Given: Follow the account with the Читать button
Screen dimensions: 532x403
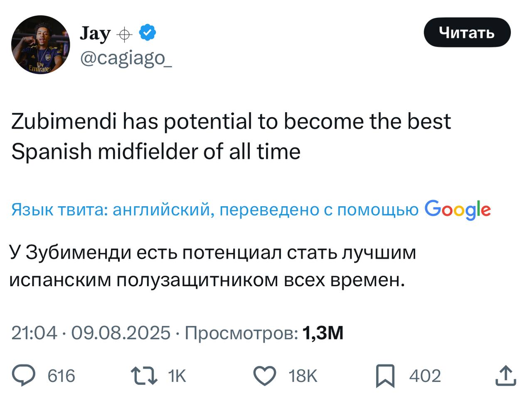Looking at the screenshot, I should tap(467, 32).
